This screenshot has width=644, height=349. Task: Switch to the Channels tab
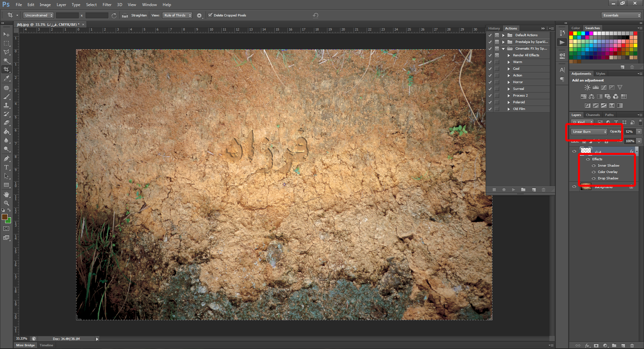coord(593,115)
